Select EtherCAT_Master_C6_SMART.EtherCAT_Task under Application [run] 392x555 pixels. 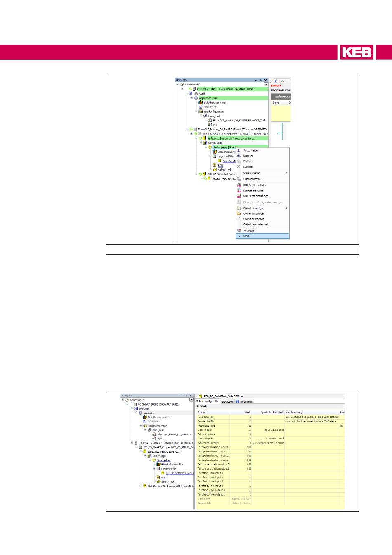click(x=239, y=120)
